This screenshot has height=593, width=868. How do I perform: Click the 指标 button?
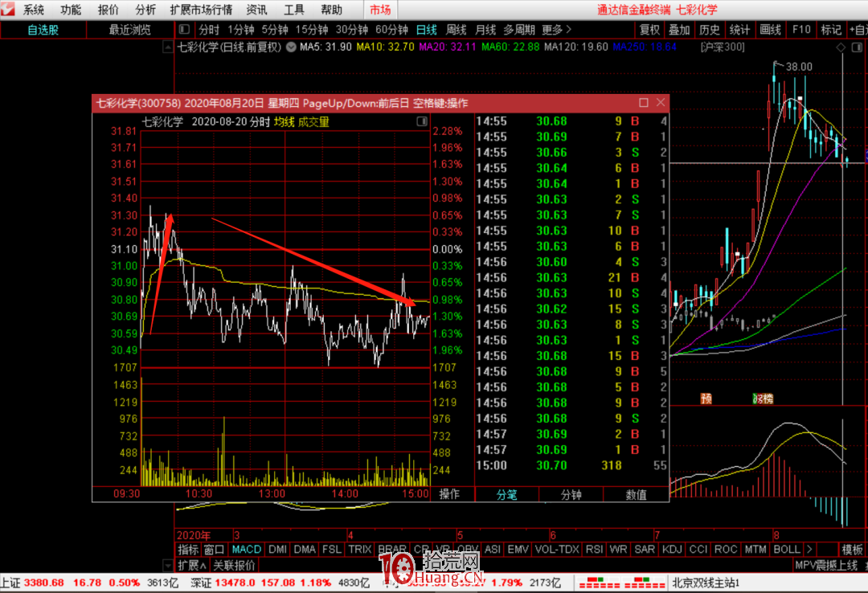coord(188,550)
